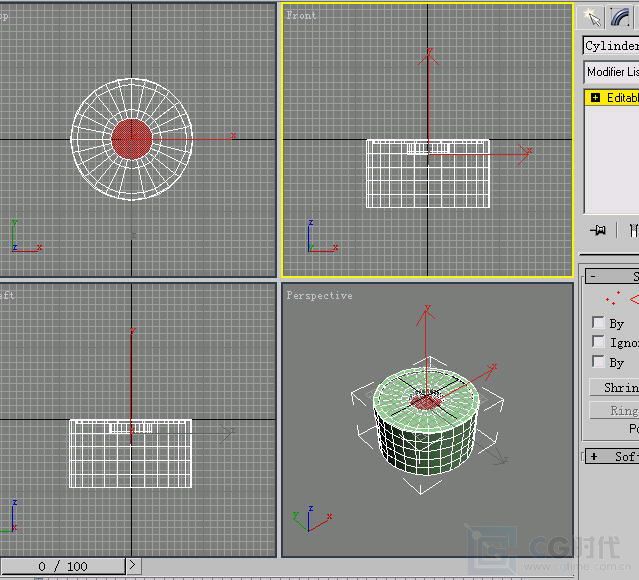Select Vertex sub-object mode icon
Screen dimensions: 639x580
click(610, 299)
